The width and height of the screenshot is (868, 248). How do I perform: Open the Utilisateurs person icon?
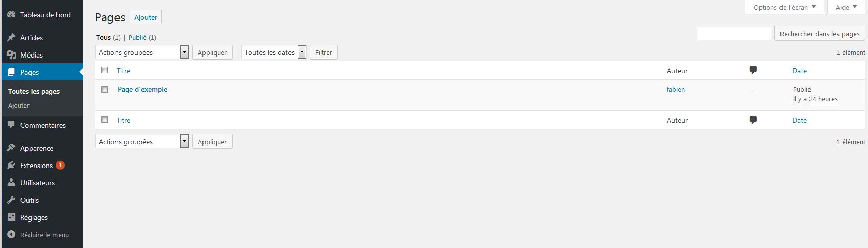[x=11, y=183]
